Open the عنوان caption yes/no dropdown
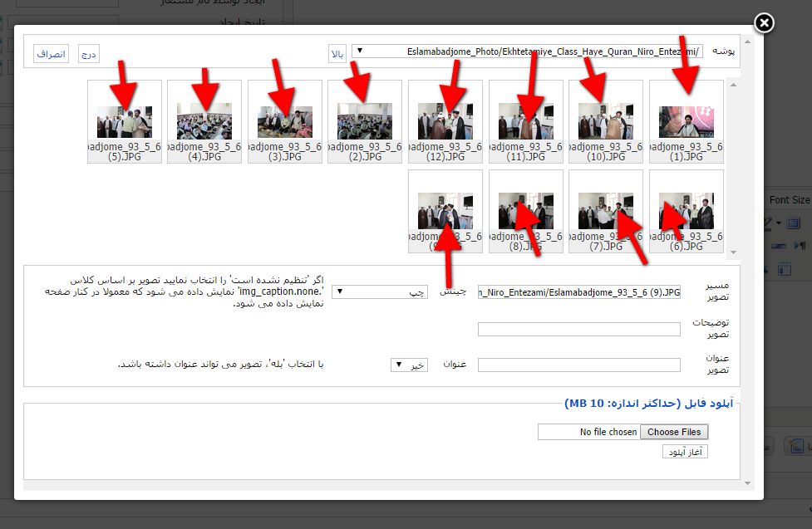The width and height of the screenshot is (812, 529). point(409,365)
